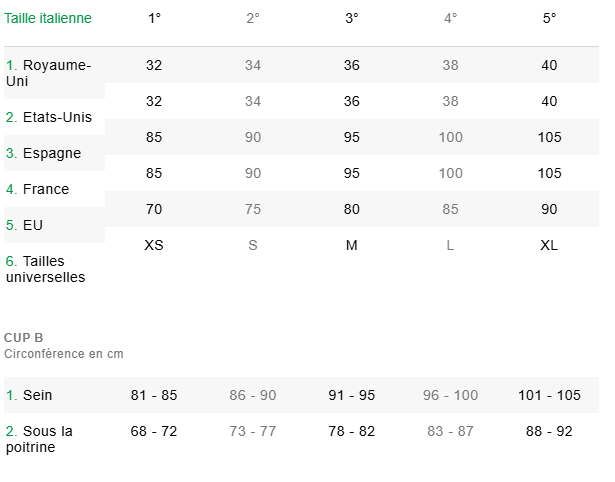Select the "81 - 85" bust measurement cell
Screen dimensions: 615x482
[x=154, y=395]
